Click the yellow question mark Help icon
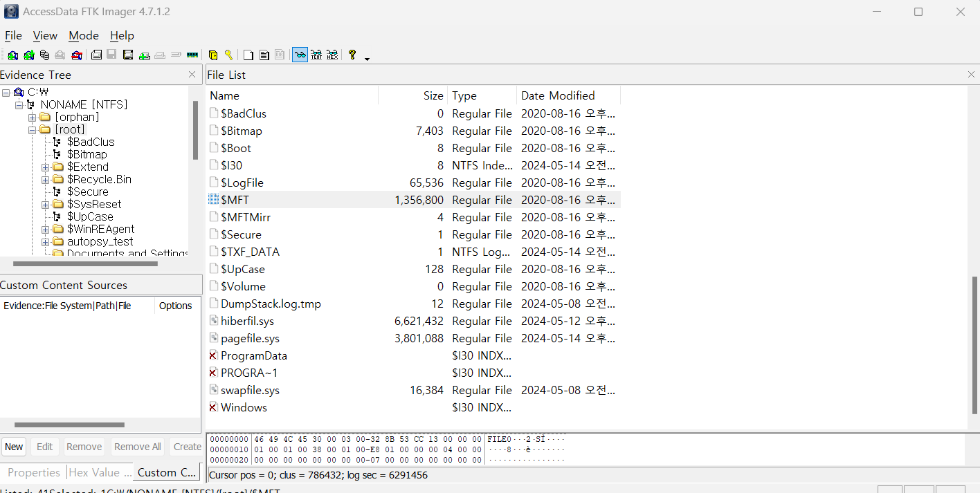 [352, 55]
